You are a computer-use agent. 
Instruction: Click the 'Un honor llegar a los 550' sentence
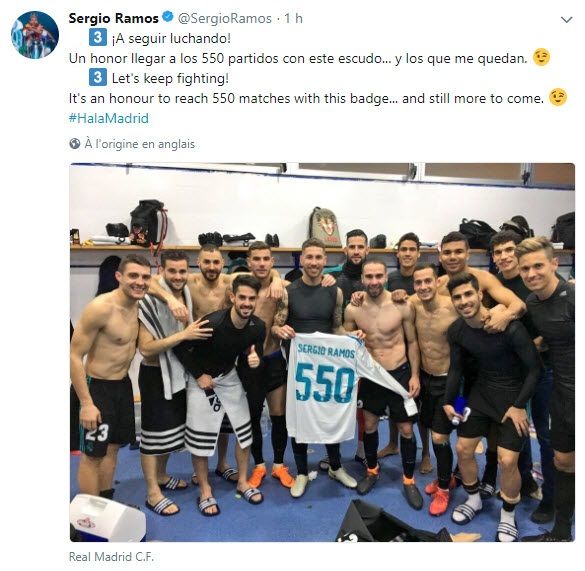[x=298, y=58]
